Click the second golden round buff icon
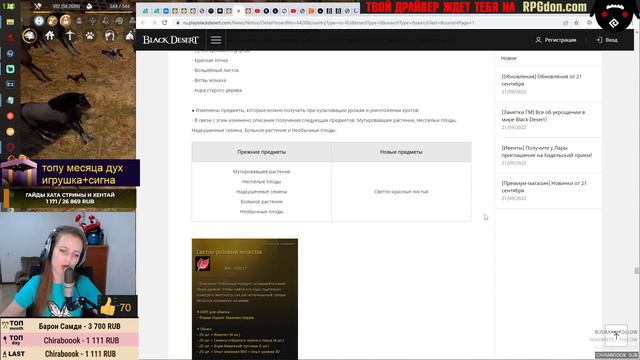Image resolution: width=640 pixels, height=360 pixels. coord(65,20)
